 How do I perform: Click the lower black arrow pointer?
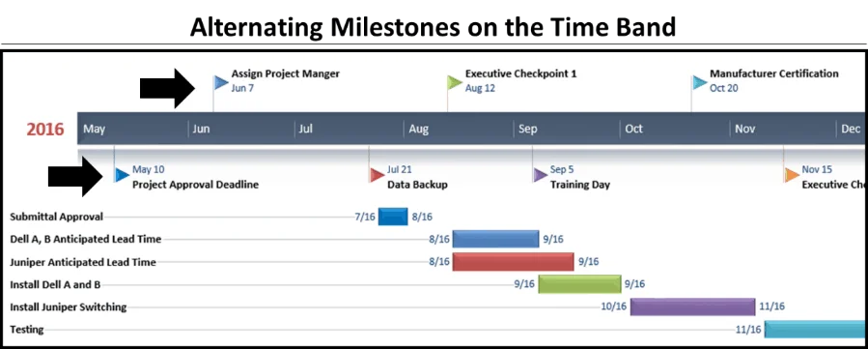click(x=75, y=176)
